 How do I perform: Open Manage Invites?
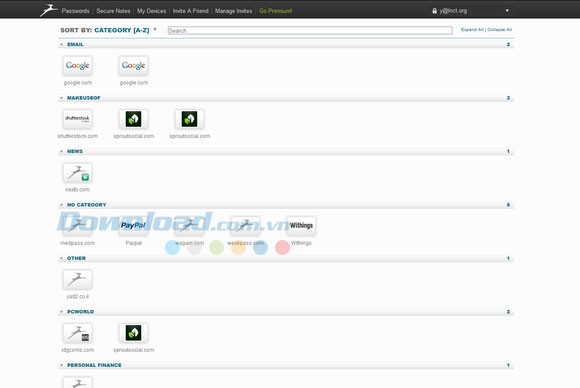coord(233,11)
